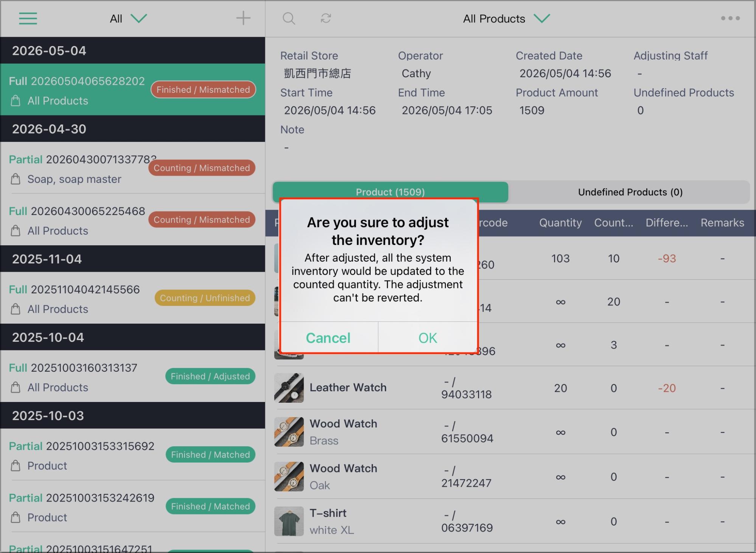Image resolution: width=756 pixels, height=553 pixels.
Task: Refresh the product list icon
Action: pyautogui.click(x=326, y=19)
